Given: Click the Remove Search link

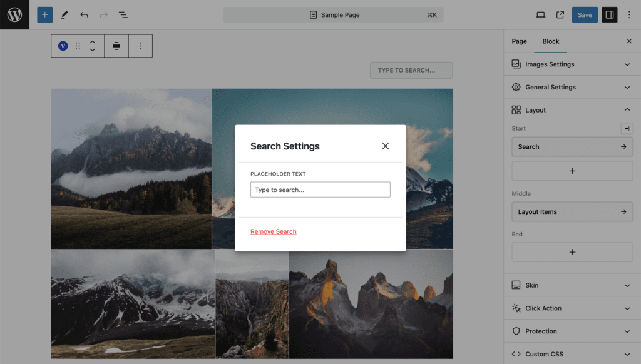Looking at the screenshot, I should 274,231.
